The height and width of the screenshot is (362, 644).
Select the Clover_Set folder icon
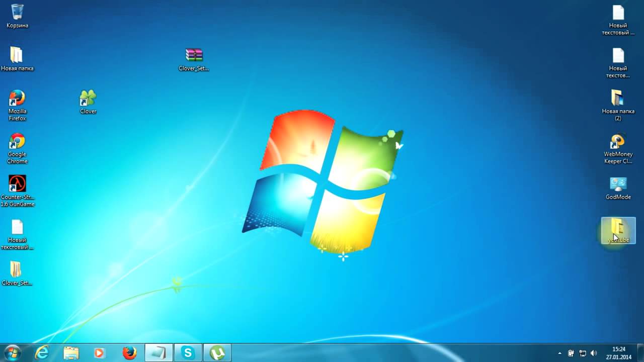17,274
